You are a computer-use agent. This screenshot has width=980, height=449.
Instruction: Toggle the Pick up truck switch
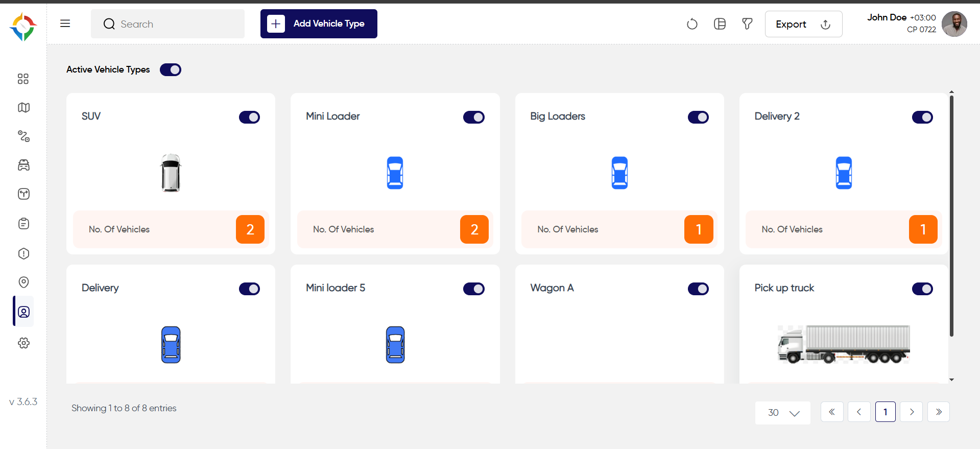922,289
